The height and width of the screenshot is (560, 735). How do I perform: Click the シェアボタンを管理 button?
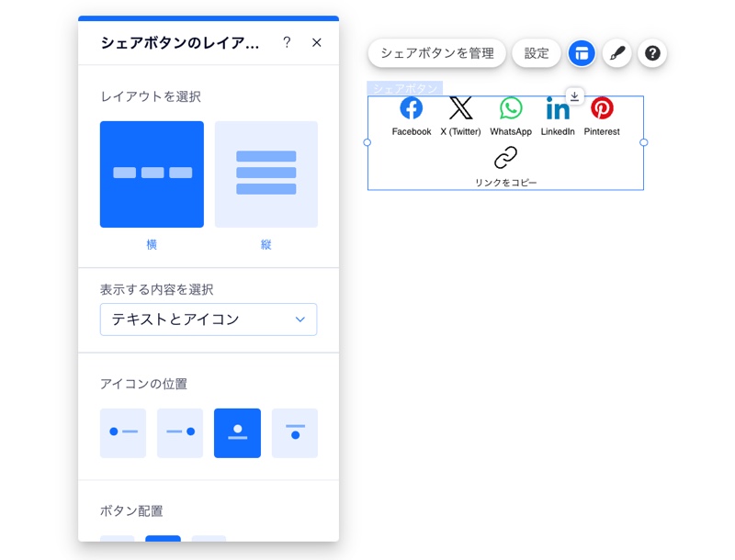pos(437,53)
